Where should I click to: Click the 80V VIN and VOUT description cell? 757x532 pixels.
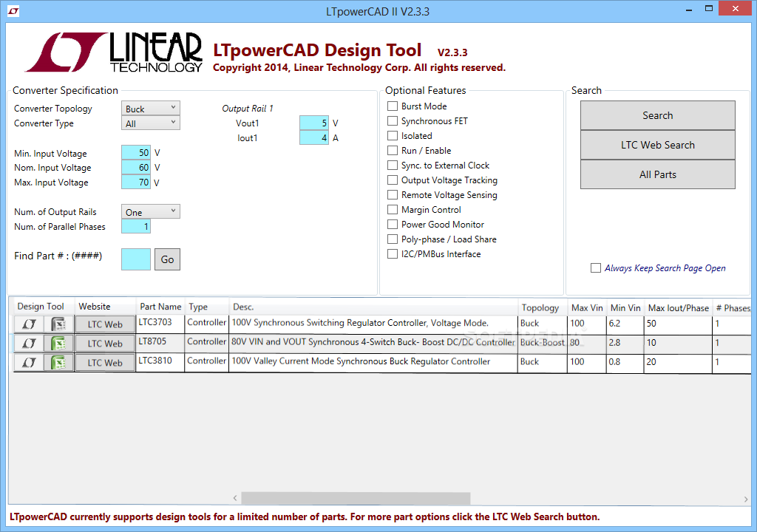tap(373, 344)
